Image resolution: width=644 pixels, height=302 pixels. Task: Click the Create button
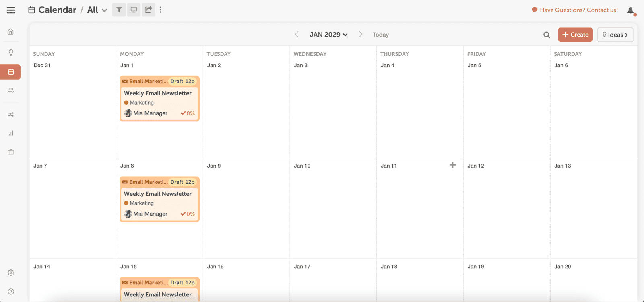pos(575,35)
